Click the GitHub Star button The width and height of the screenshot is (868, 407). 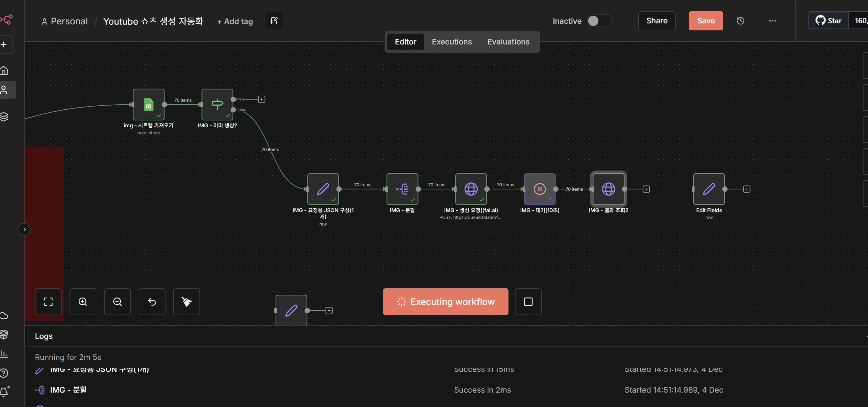[828, 21]
